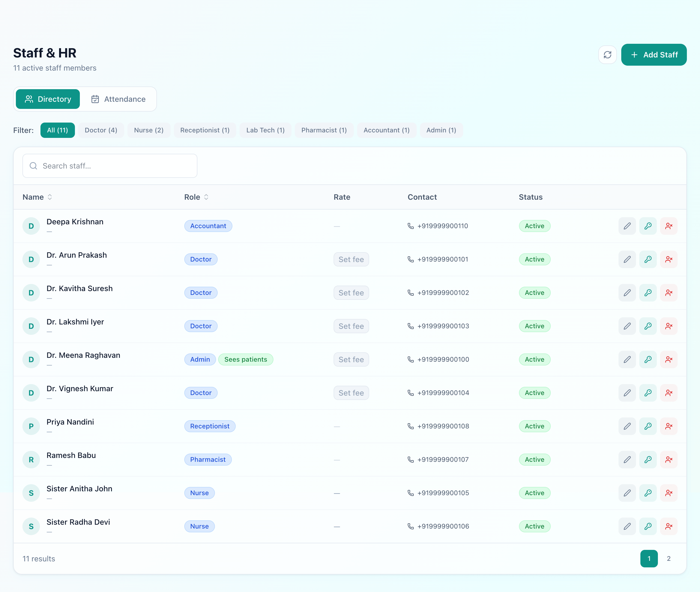Click the key icon for Dr. Kavitha Suresh
The height and width of the screenshot is (592, 700).
pos(648,293)
